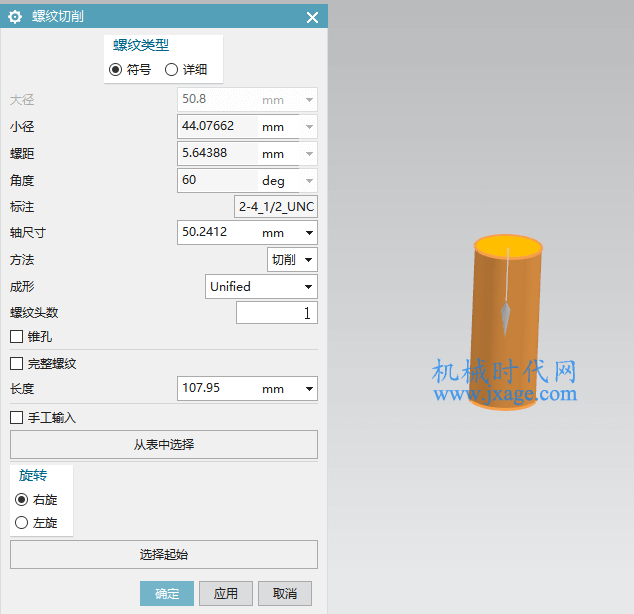Select the 左旋 rotation radio button

coord(21,523)
